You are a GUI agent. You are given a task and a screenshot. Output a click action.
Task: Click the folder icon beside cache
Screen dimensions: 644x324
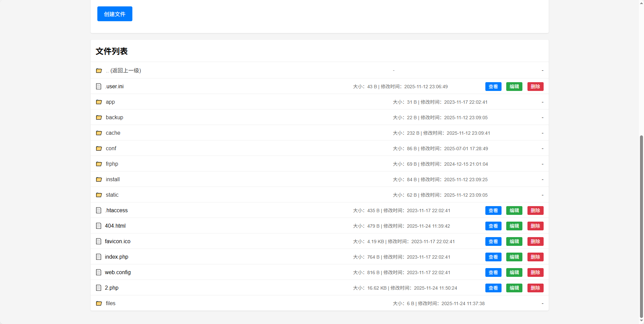click(99, 133)
